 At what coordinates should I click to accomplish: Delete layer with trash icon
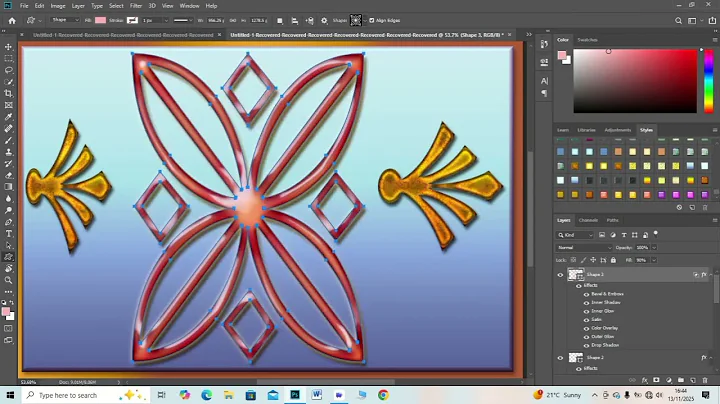tap(705, 380)
